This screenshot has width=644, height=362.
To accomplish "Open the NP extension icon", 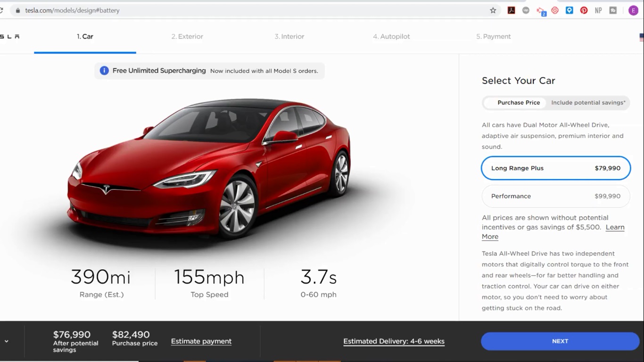I will (x=598, y=10).
